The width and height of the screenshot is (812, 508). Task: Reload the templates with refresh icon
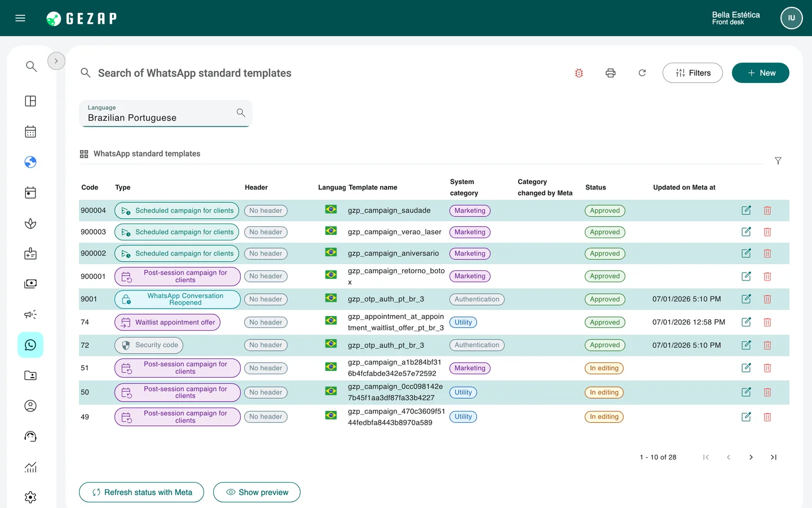[642, 73]
